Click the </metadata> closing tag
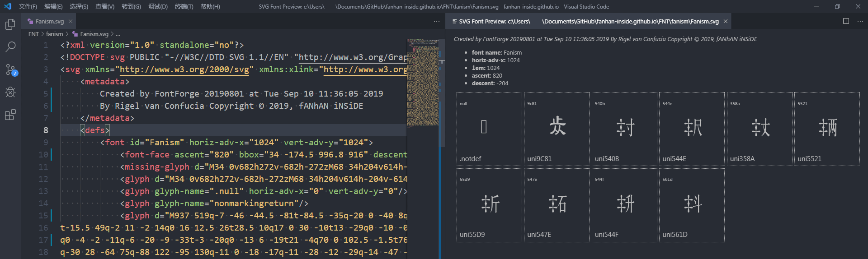 coord(107,118)
